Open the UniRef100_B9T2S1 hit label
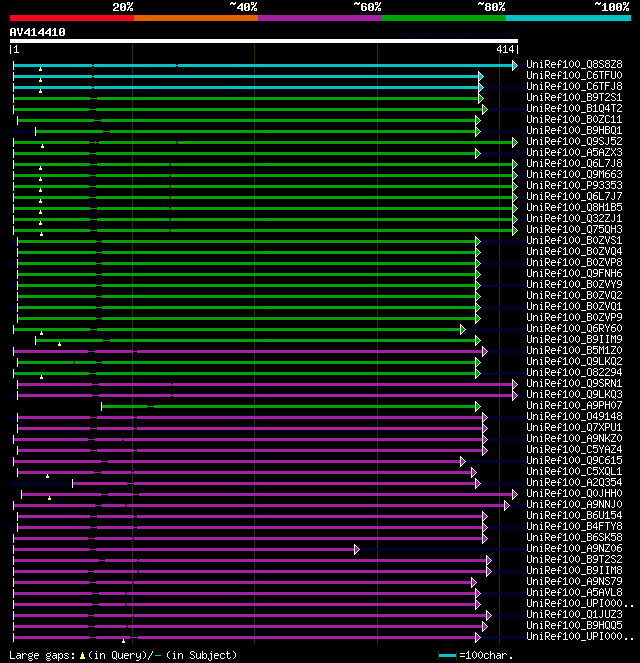The height and width of the screenshot is (663, 640). click(x=574, y=97)
